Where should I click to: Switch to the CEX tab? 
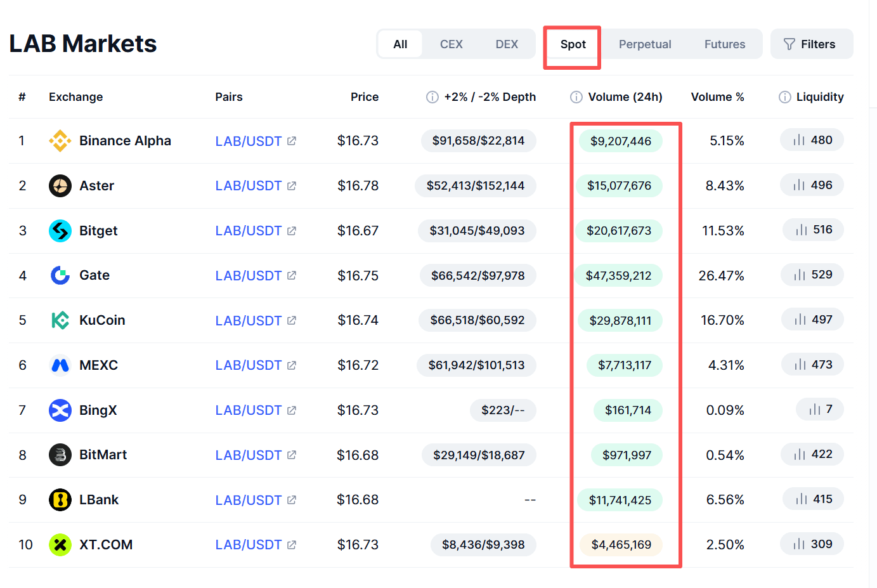451,44
